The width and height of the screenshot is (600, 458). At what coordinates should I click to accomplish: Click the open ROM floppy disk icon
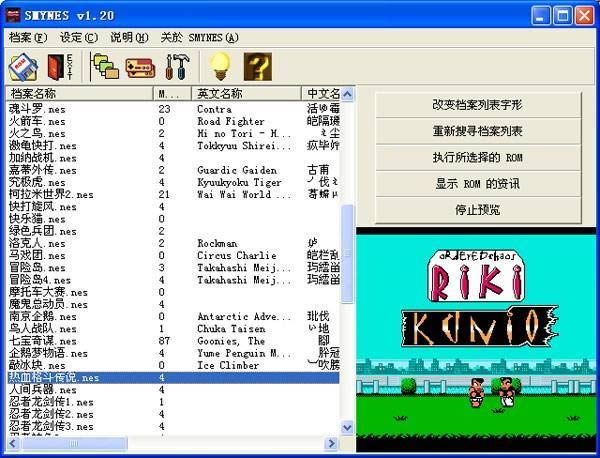click(24, 67)
